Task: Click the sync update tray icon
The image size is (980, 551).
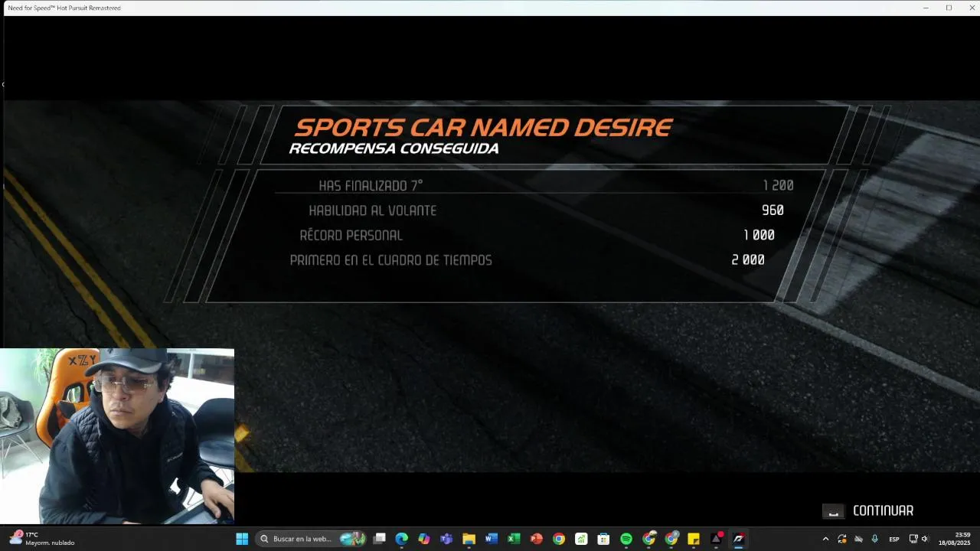Action: [842, 539]
